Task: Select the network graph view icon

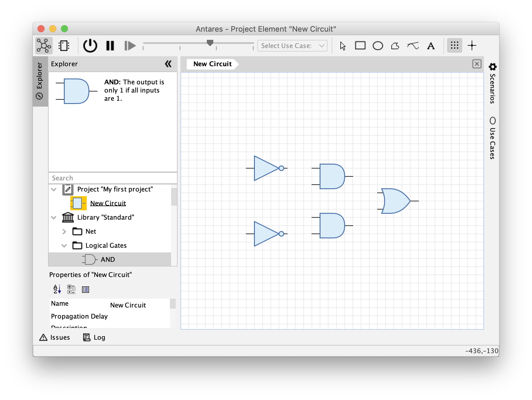Action: coord(44,46)
